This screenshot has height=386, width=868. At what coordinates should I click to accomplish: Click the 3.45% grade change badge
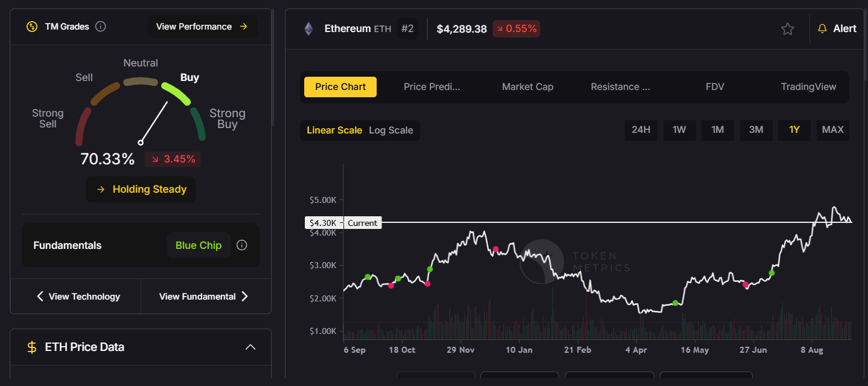click(x=173, y=159)
